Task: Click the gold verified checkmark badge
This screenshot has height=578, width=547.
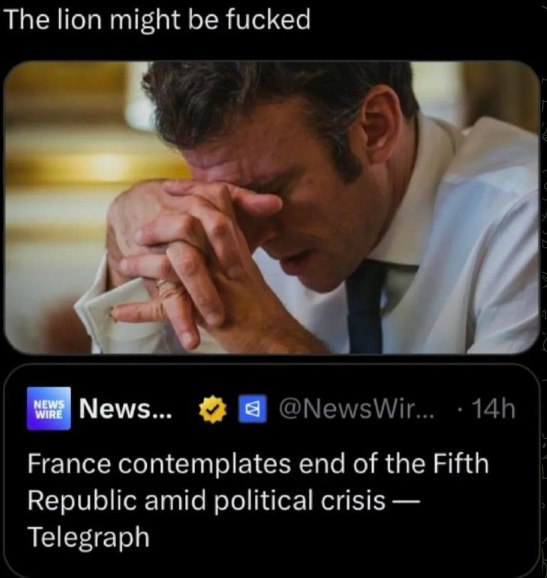Action: coord(213,409)
